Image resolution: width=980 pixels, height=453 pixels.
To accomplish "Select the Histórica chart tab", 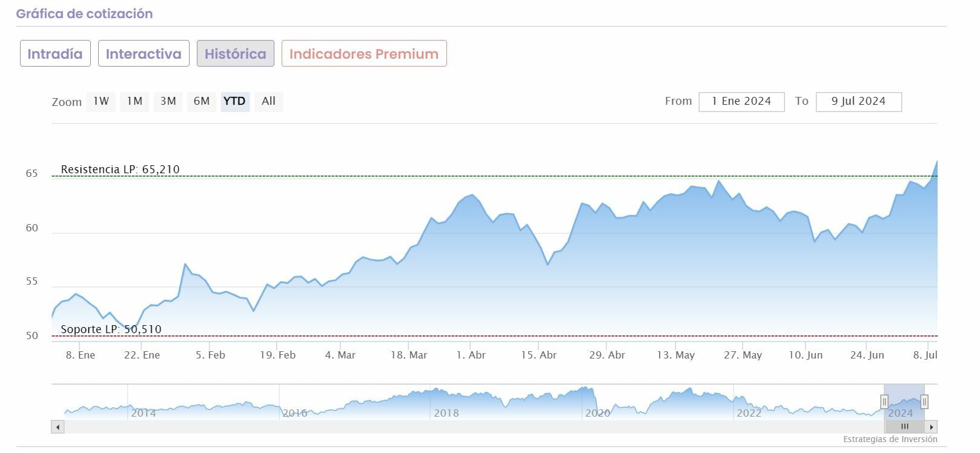I will click(x=235, y=53).
